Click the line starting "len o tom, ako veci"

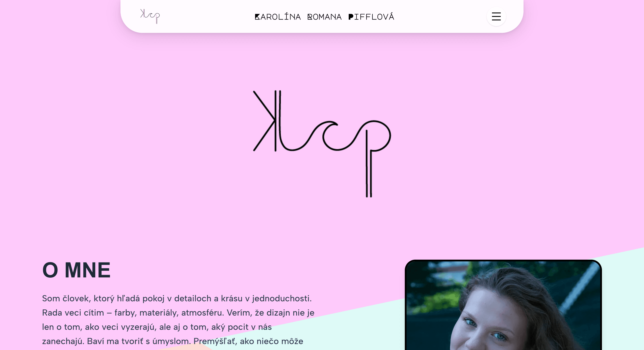pos(157,327)
